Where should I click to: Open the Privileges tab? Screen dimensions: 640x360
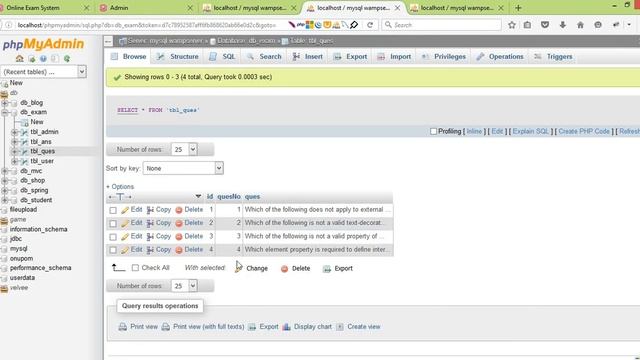tap(444, 57)
